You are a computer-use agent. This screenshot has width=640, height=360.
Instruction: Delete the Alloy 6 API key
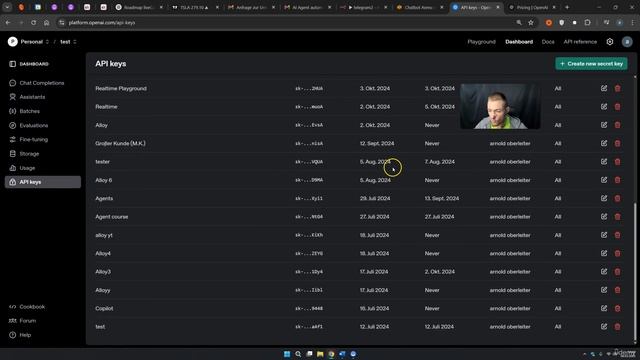coord(618,180)
